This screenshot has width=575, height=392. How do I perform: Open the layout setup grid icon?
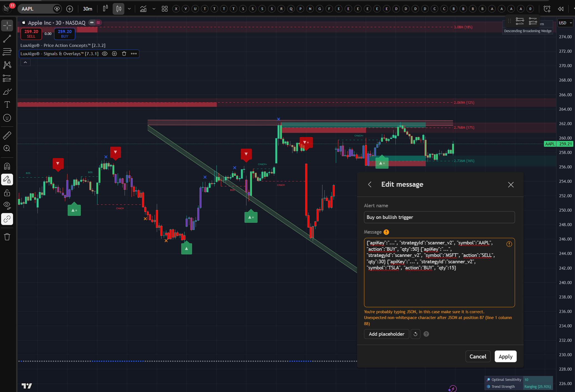click(165, 9)
